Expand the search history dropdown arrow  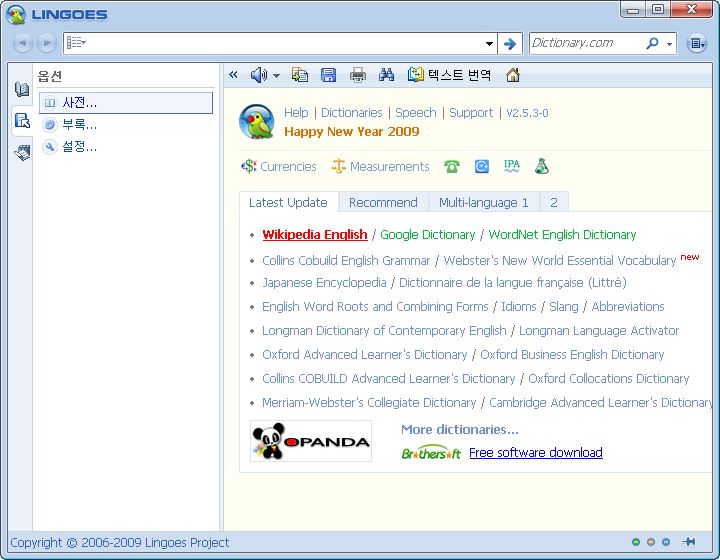coord(489,44)
